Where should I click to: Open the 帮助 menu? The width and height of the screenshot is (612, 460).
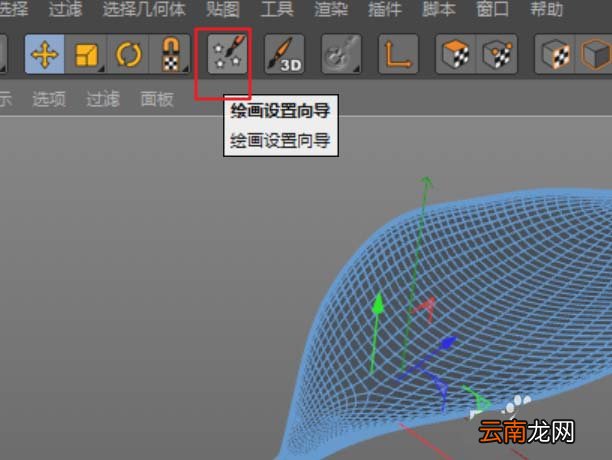pos(546,9)
